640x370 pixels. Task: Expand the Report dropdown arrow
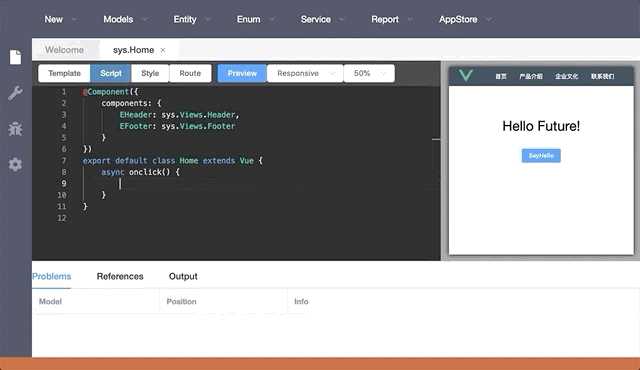click(x=410, y=20)
